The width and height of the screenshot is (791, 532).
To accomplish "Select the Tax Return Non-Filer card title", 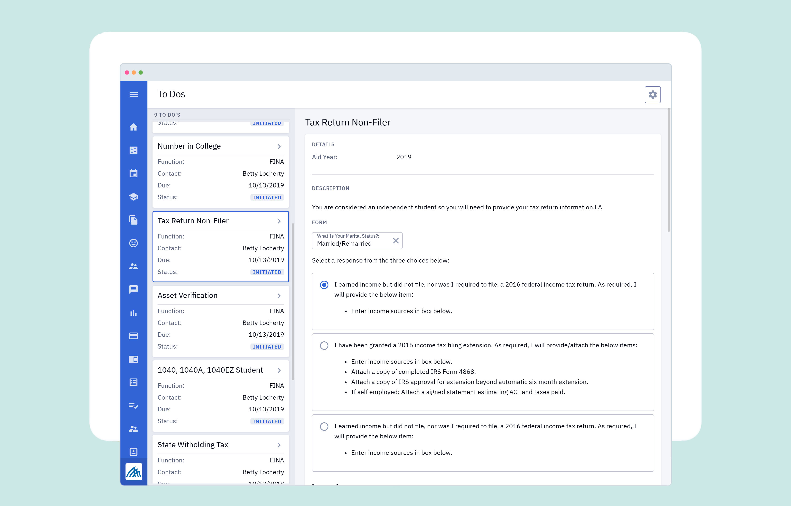I will [x=193, y=221].
